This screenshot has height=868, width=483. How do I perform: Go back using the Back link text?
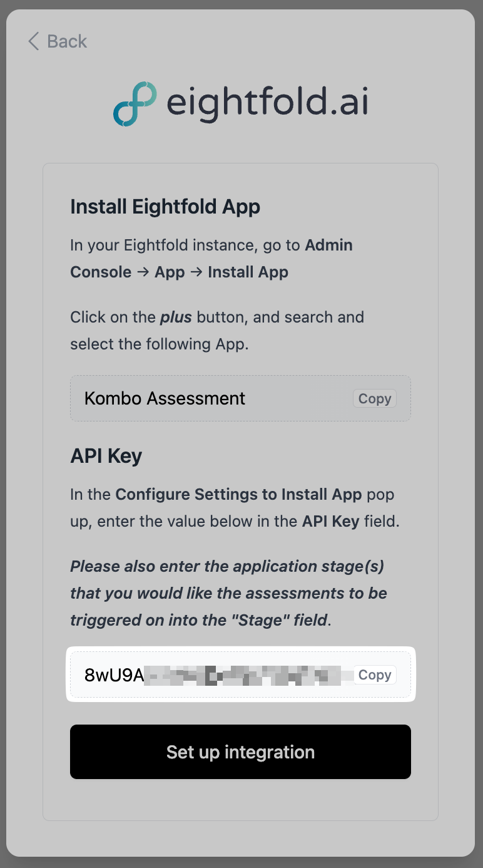click(x=67, y=42)
